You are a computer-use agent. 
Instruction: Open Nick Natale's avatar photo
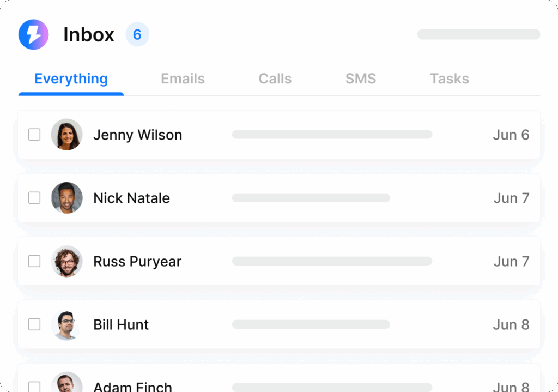pos(67,198)
